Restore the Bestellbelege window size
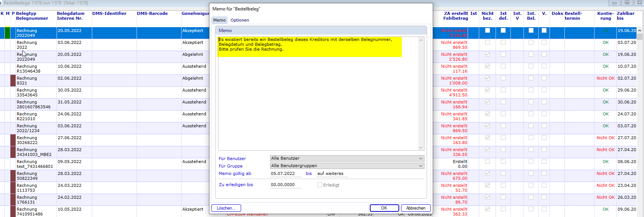The height and width of the screenshot is (217, 644). [x=627, y=3]
